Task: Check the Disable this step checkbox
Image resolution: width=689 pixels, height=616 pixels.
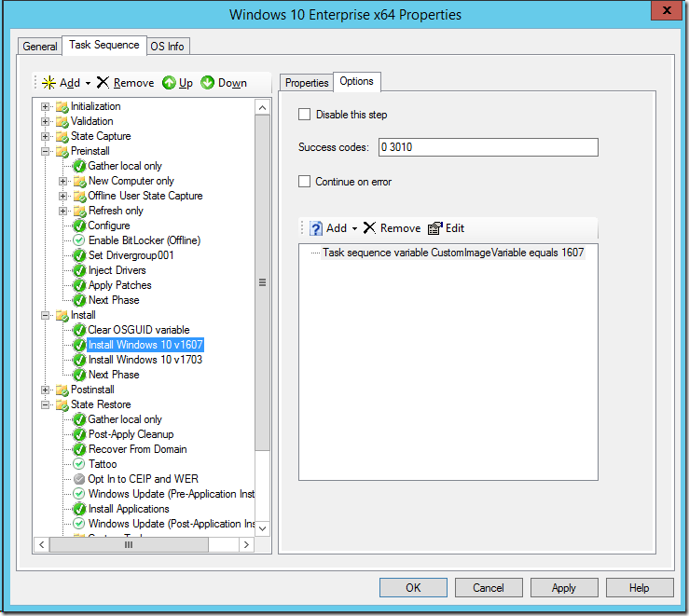Action: 305,114
